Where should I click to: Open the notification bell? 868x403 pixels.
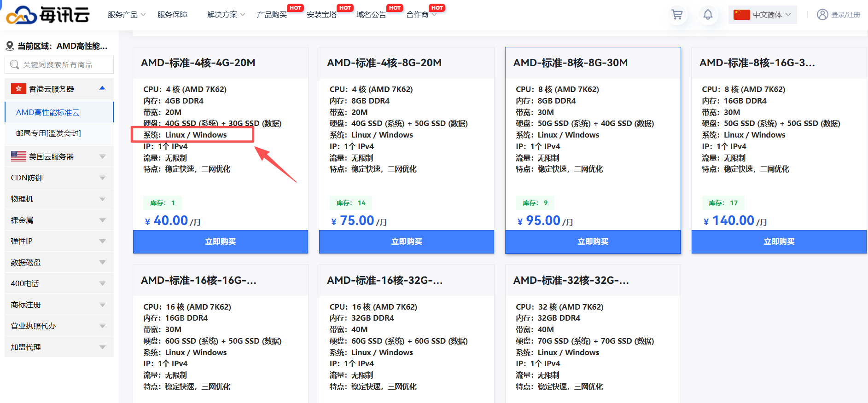(x=708, y=15)
